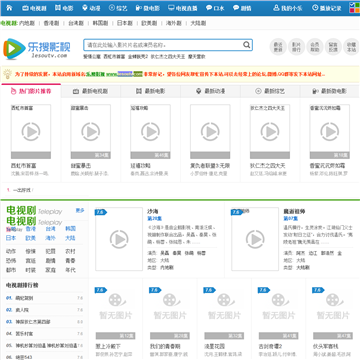
Task: Click the lightbulb notice icon
Action: pyautogui.click(x=7, y=74)
